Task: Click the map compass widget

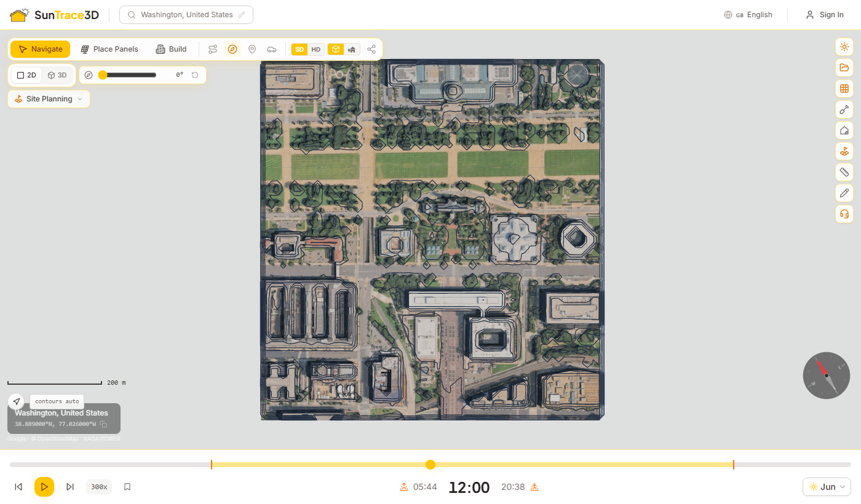Action: 827,375
